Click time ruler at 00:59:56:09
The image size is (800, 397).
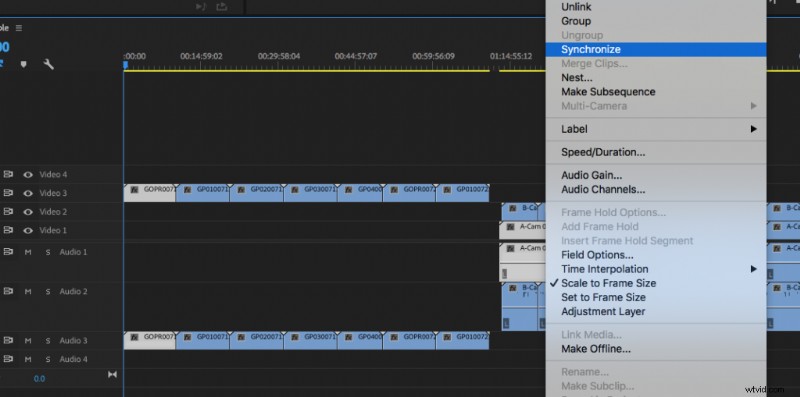[x=433, y=56]
